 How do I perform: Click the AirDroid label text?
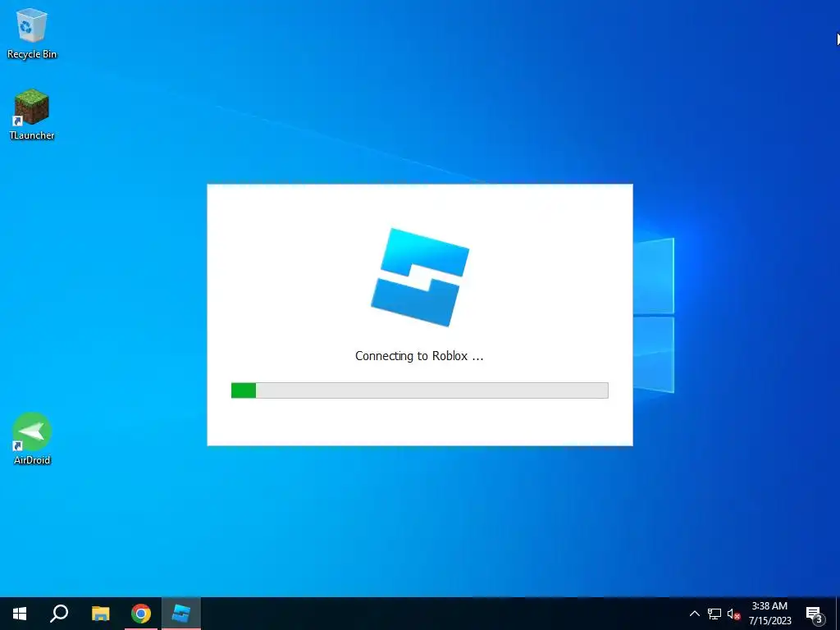click(32, 459)
